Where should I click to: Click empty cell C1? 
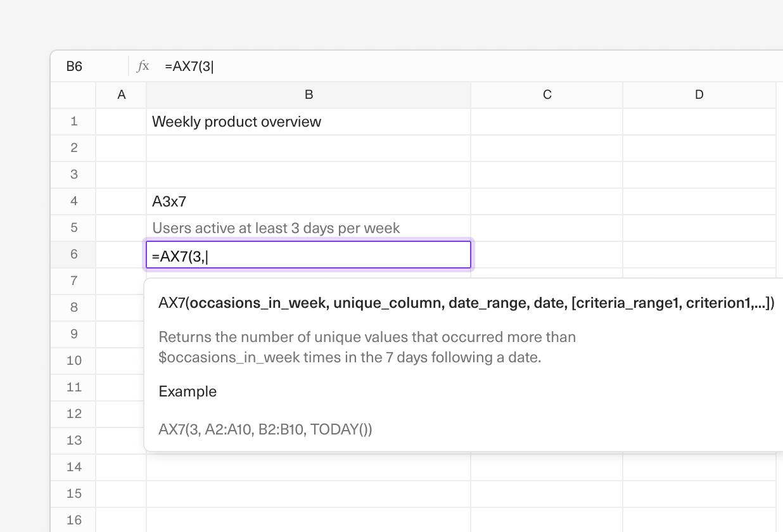point(547,122)
